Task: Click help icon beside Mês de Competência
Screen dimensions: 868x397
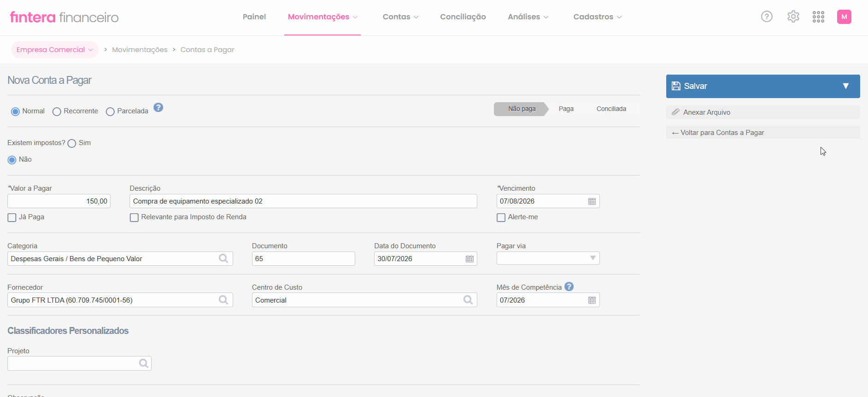Action: 569,286
